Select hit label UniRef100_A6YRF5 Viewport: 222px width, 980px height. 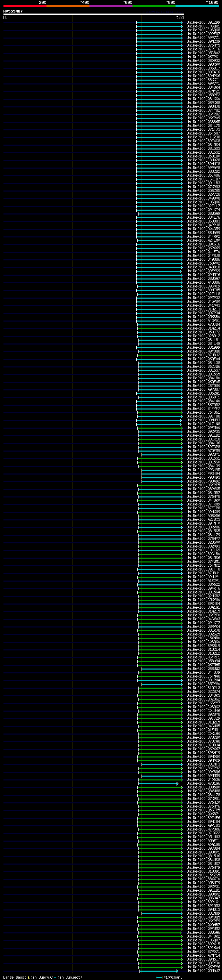coord(203,485)
